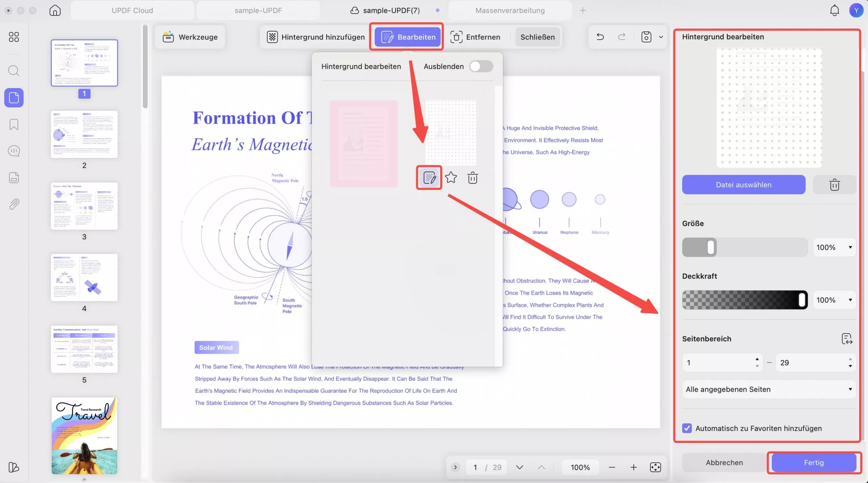Click the page range swap icon beside Seitenbereich
The image size is (868, 483).
[x=847, y=339]
